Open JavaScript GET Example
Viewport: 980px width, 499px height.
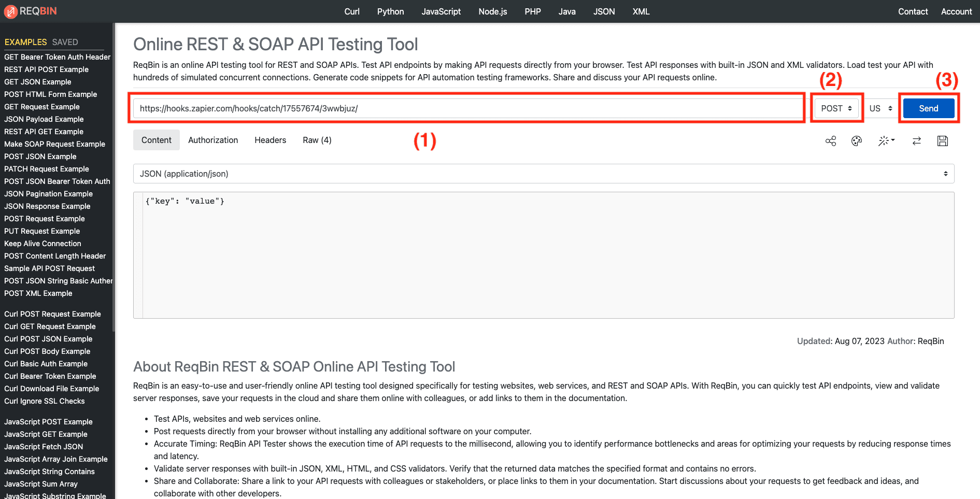pyautogui.click(x=46, y=434)
